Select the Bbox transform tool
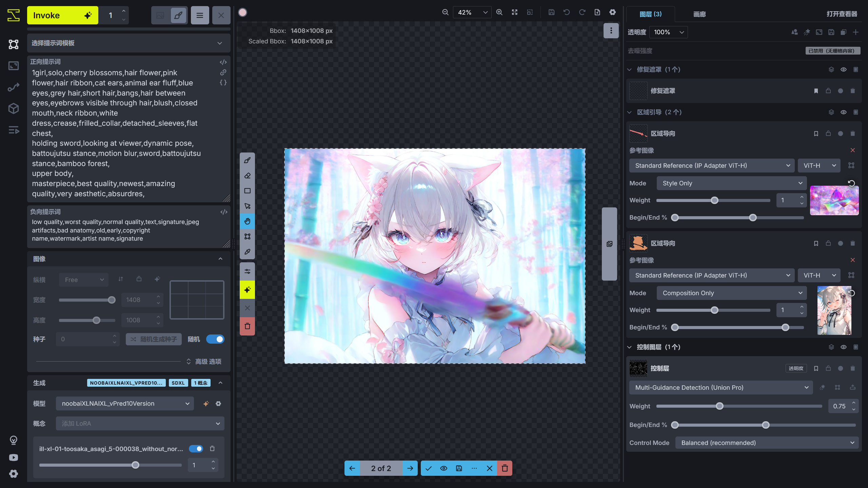This screenshot has height=488, width=868. (247, 236)
